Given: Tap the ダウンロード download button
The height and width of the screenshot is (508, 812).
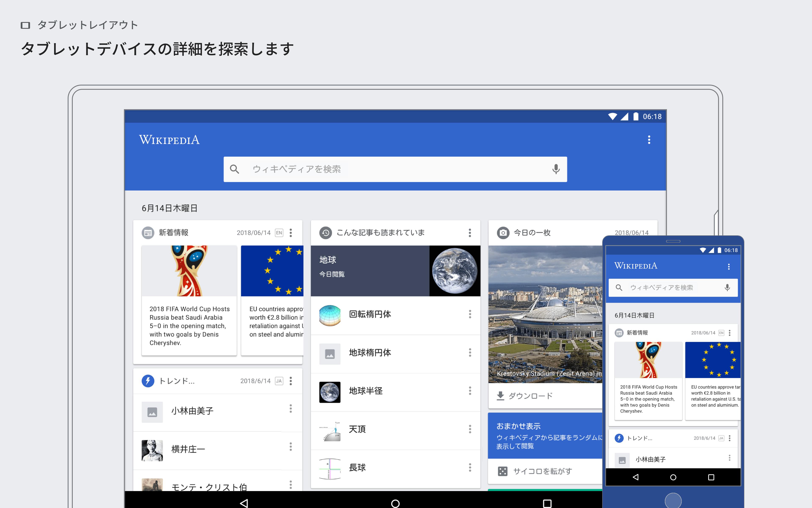Looking at the screenshot, I should pos(524,396).
